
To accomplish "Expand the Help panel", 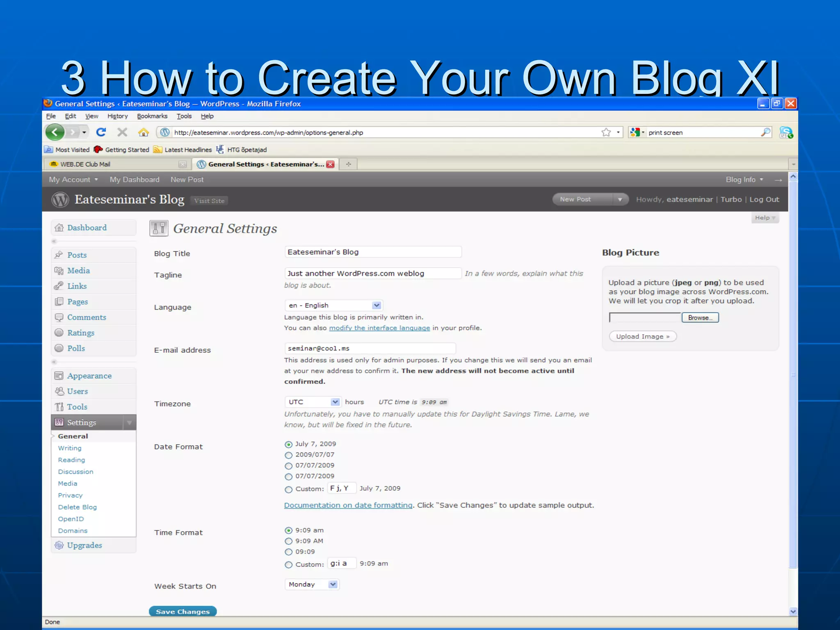I will pyautogui.click(x=765, y=218).
